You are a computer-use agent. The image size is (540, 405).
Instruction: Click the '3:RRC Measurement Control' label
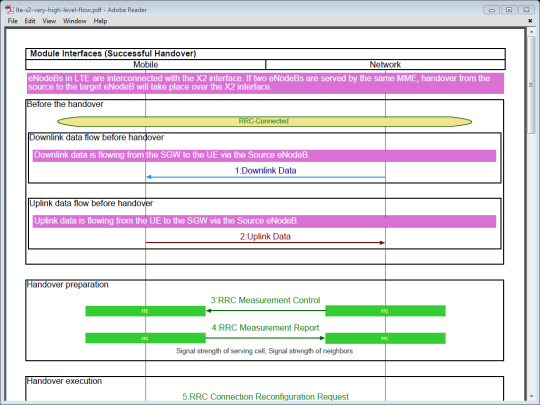click(266, 300)
